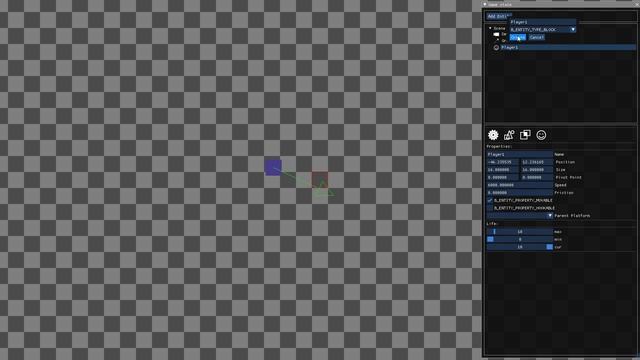Select the red square entity in viewport
Screen dimensions: 640x360
pos(320,180)
